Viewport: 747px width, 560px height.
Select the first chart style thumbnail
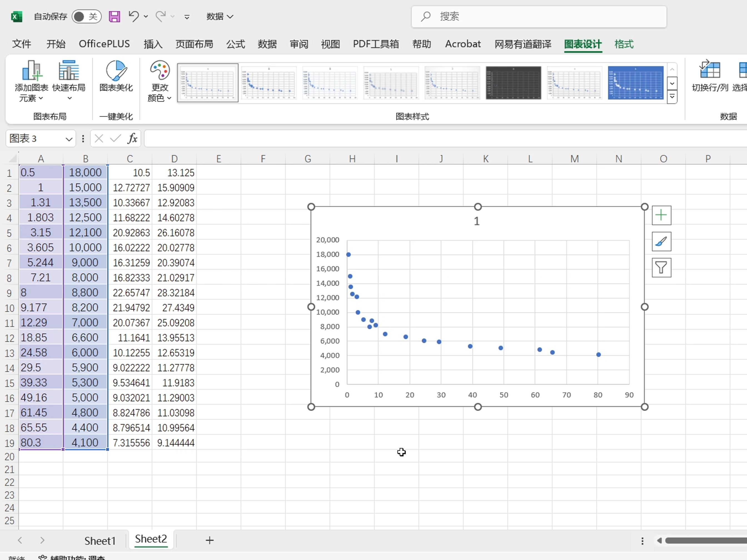(x=208, y=83)
